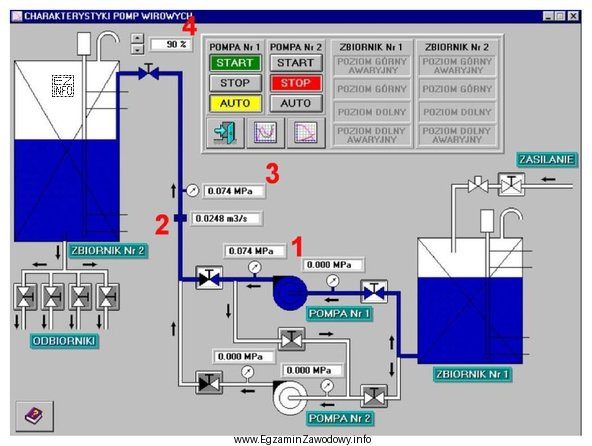
Task: Increase the percentage with up arrow
Action: pyautogui.click(x=137, y=39)
